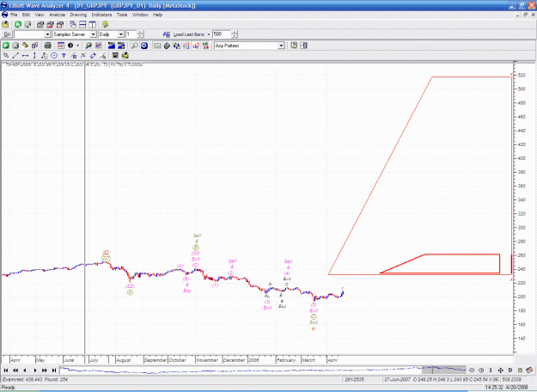Image resolution: width=537 pixels, height=392 pixels.
Task: Expand the Load Last Bars dropdown arrow
Action: (x=209, y=34)
